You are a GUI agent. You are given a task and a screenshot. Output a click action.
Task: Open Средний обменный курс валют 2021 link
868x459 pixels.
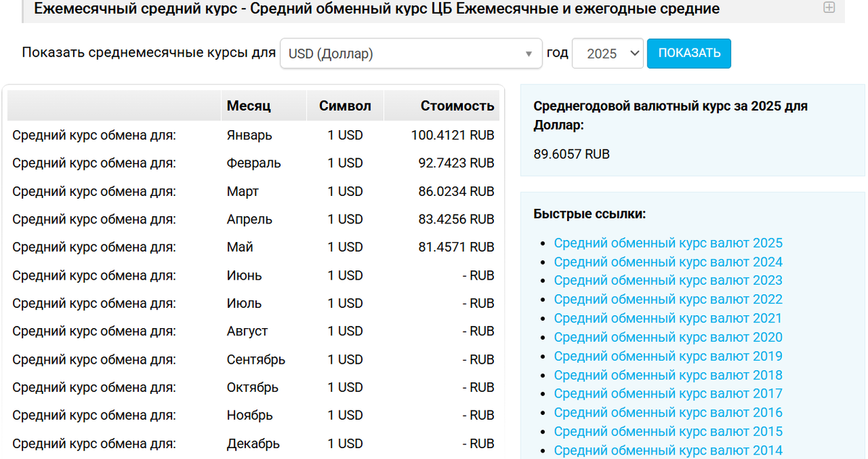click(x=668, y=318)
